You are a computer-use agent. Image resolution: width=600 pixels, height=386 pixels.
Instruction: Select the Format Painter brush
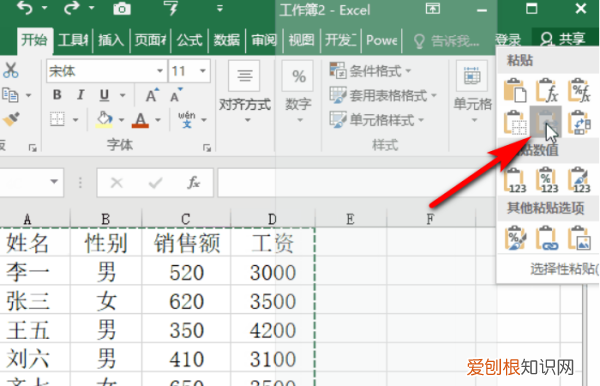pos(11,119)
